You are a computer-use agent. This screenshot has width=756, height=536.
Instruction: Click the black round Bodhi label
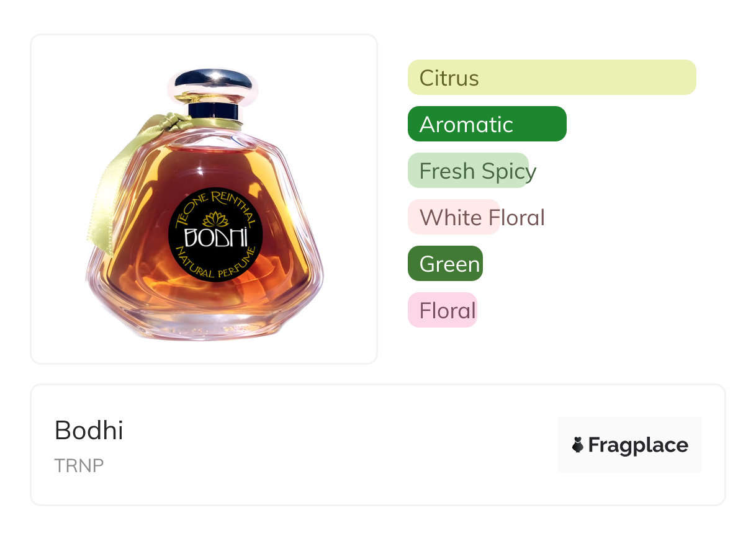click(215, 234)
